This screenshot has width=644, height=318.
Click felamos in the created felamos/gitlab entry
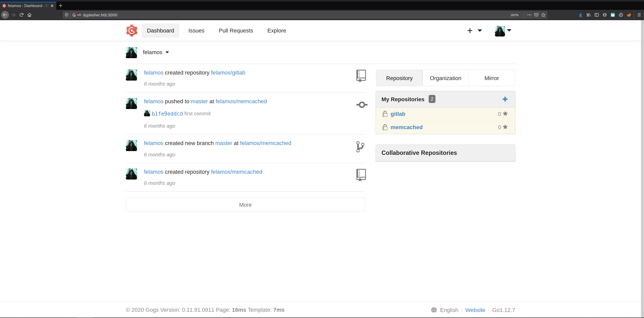[153, 73]
